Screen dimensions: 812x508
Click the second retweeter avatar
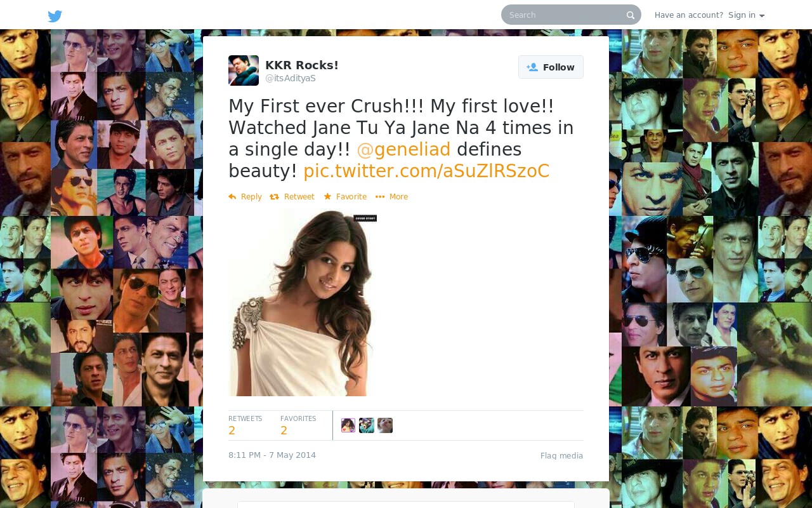coord(367,425)
